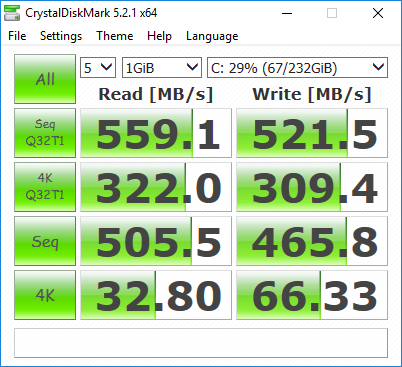
Task: Expand the test size dropdown showing 1GiB
Action: pos(162,68)
